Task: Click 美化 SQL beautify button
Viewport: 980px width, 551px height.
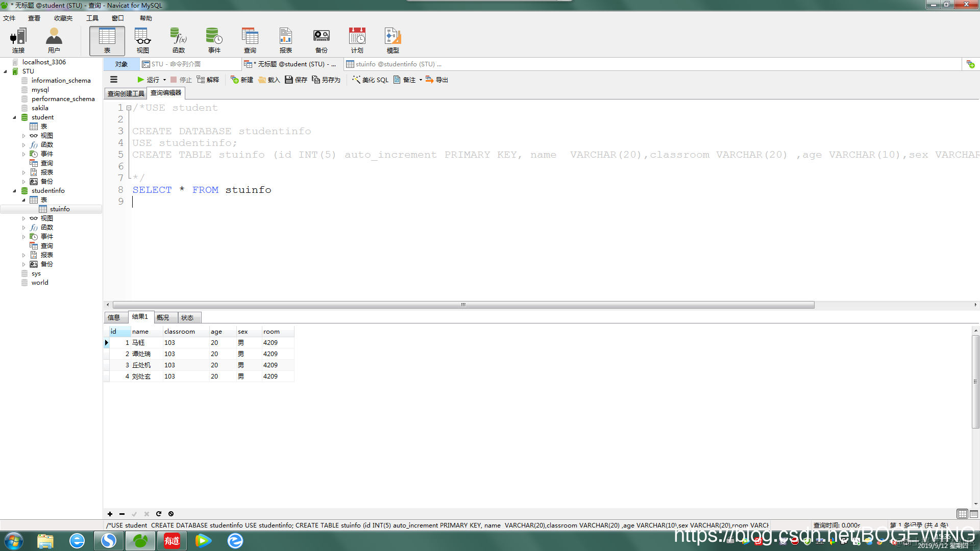Action: coord(371,80)
